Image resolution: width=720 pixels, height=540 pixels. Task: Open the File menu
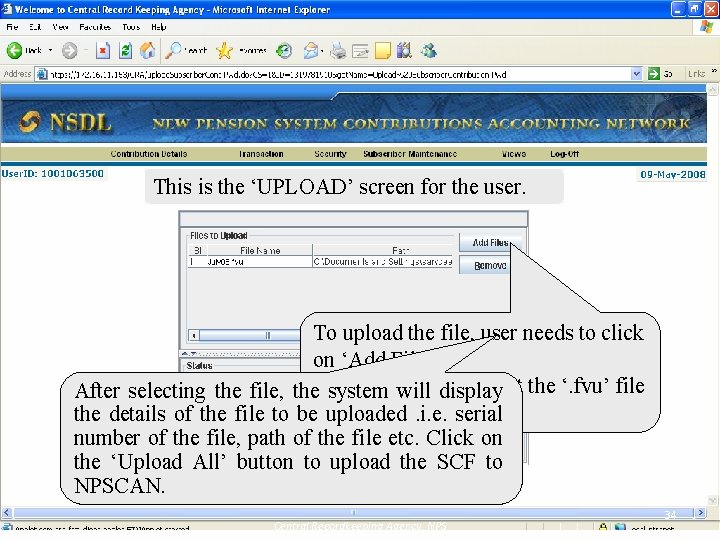[x=12, y=27]
